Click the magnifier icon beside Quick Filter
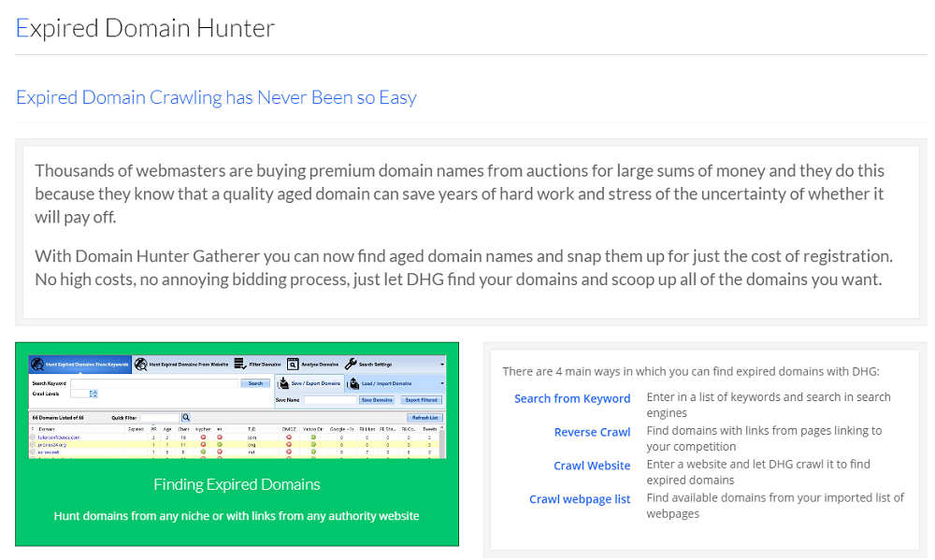This screenshot has width=935, height=560. tap(184, 416)
